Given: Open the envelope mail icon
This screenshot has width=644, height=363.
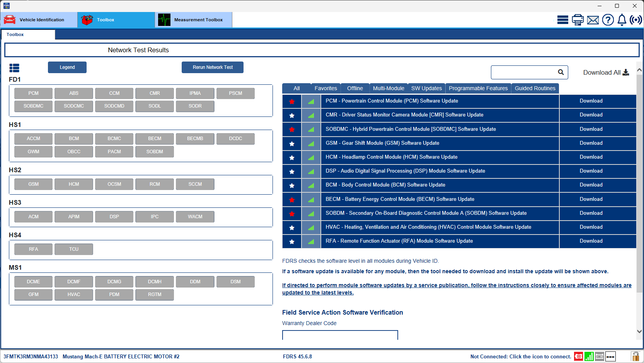Looking at the screenshot, I should coord(593,20).
